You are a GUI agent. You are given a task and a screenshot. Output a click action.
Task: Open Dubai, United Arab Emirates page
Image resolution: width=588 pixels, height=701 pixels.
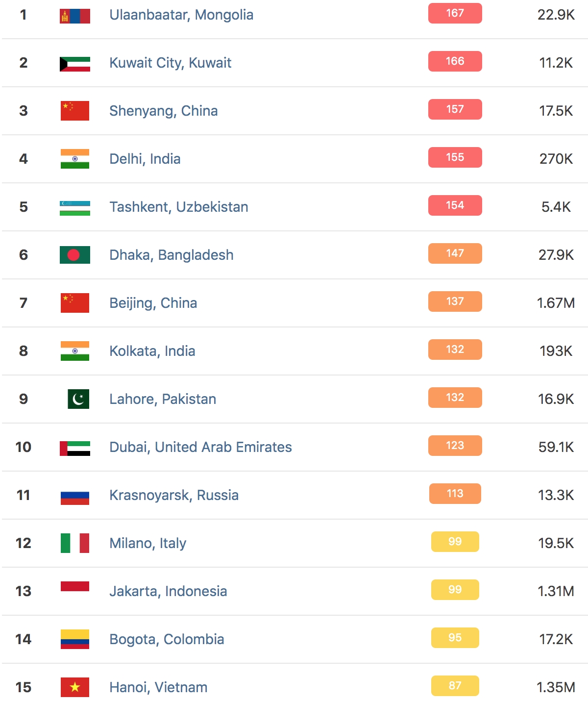click(200, 447)
